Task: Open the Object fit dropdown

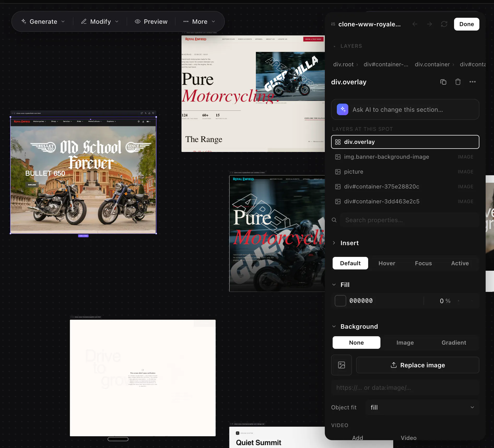Action: pos(422,408)
